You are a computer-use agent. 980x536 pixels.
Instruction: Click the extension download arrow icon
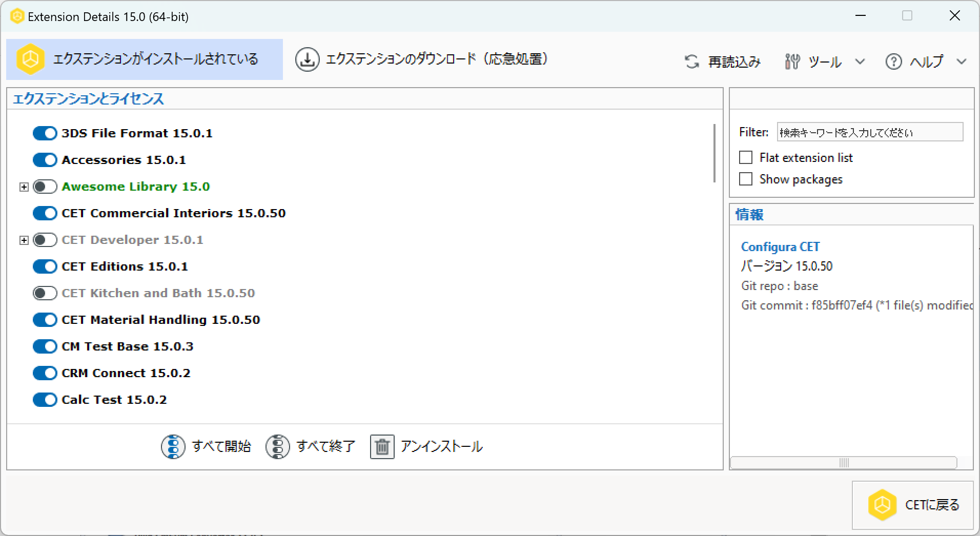point(307,59)
